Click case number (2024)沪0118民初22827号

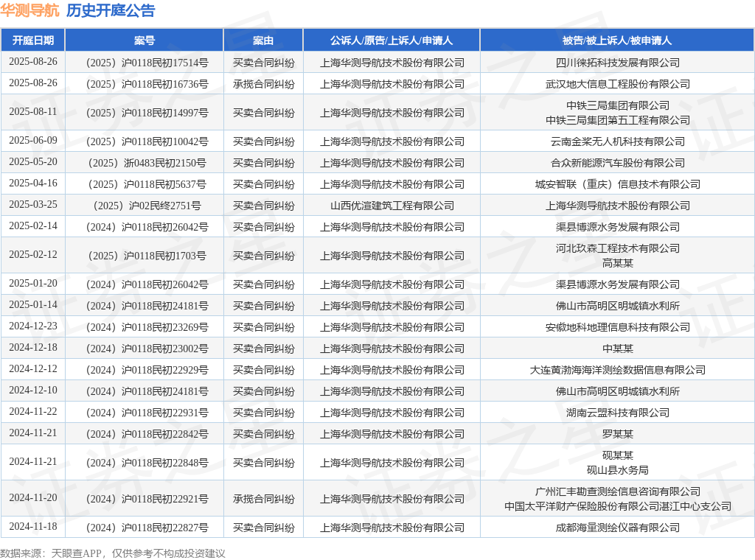[x=147, y=528]
